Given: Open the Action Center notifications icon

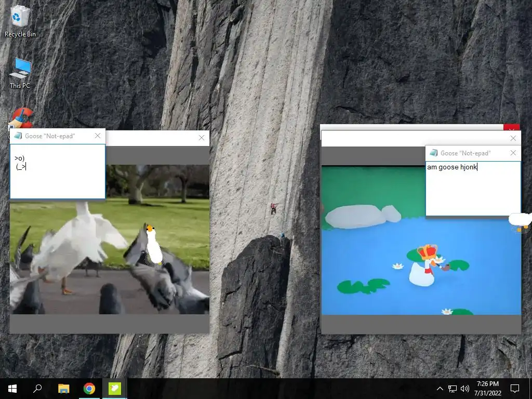Looking at the screenshot, I should pyautogui.click(x=515, y=389).
